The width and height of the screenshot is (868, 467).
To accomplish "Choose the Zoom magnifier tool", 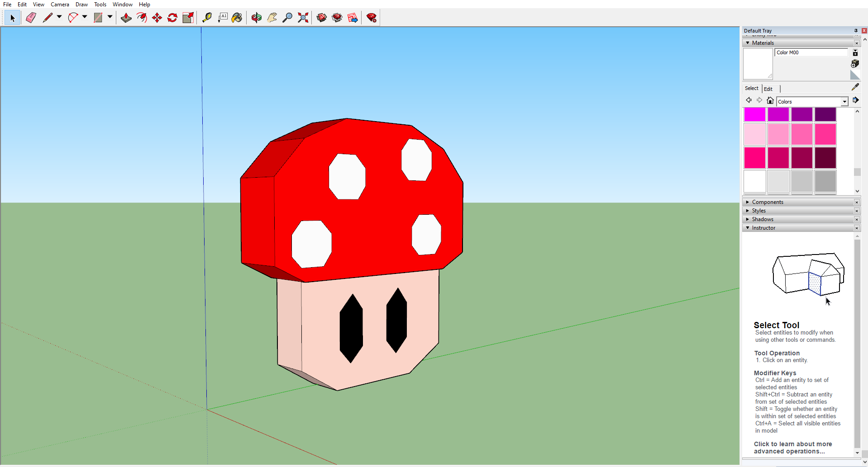I will point(287,18).
